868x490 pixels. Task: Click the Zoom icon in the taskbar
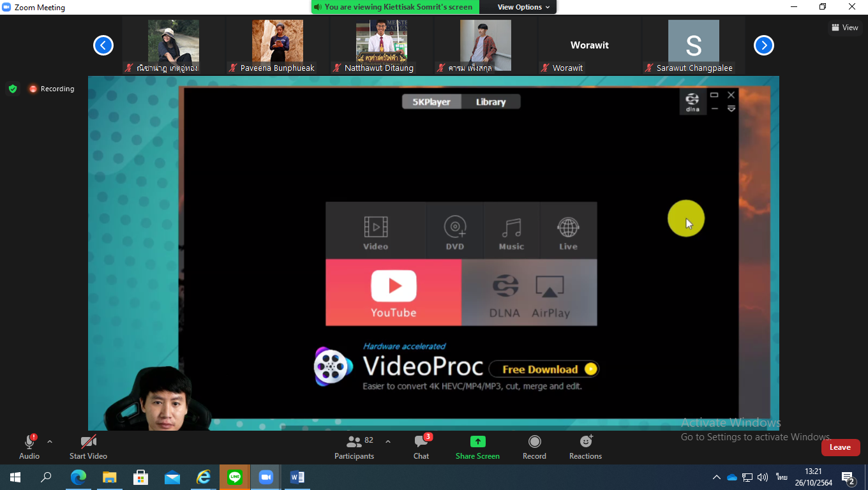pyautogui.click(x=266, y=477)
